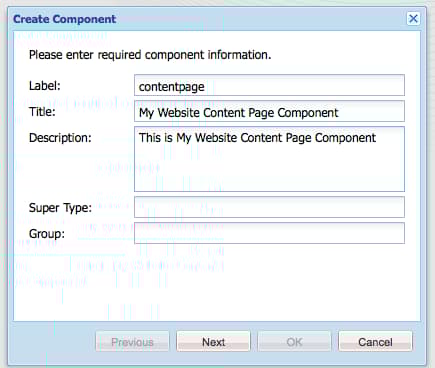The height and width of the screenshot is (368, 435).
Task: Click the greyed-out OK button
Action: (294, 341)
